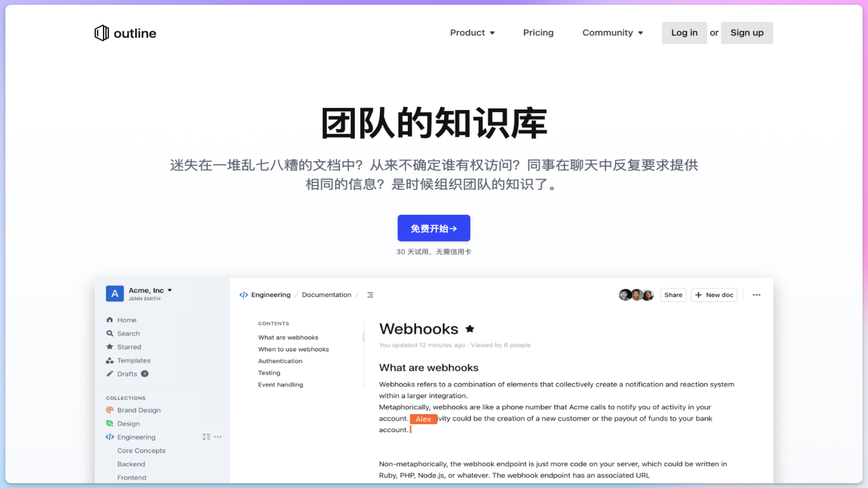Image resolution: width=868 pixels, height=488 pixels.
Task: Open the Product dropdown menu
Action: point(472,33)
